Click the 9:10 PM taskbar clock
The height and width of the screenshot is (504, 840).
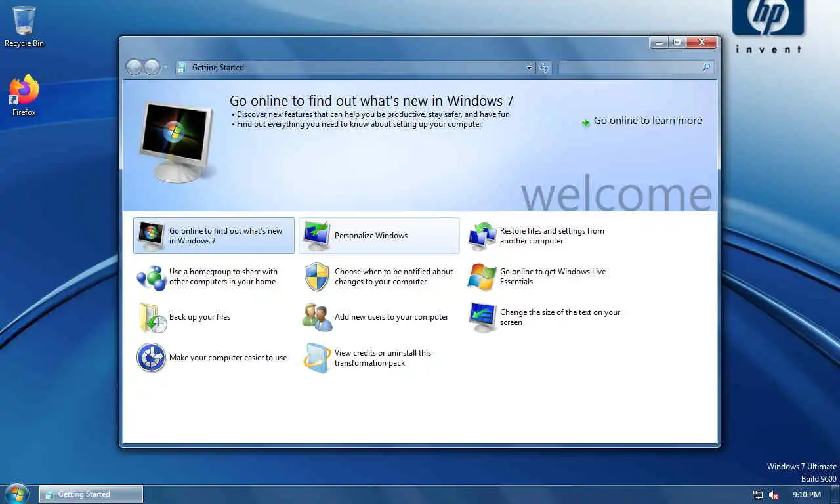click(x=807, y=495)
